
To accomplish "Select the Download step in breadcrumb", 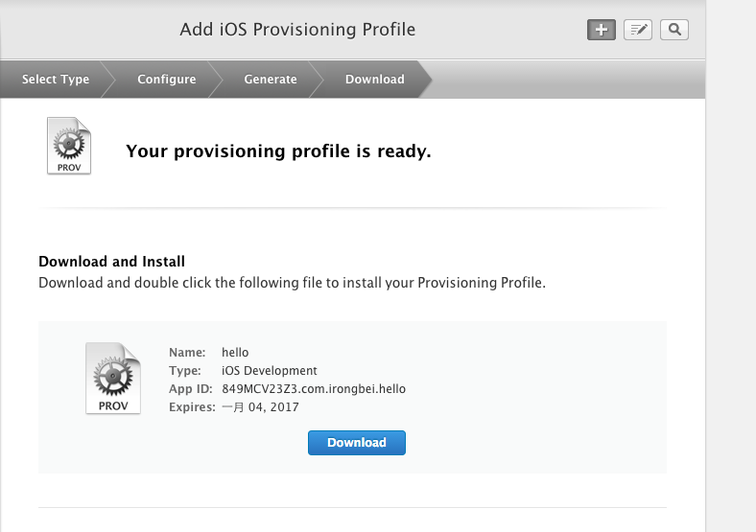I will (x=374, y=79).
